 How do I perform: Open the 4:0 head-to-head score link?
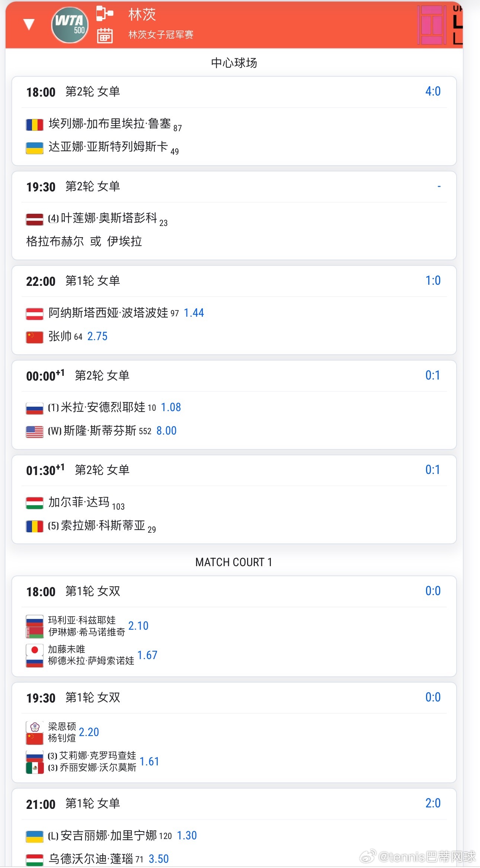433,91
